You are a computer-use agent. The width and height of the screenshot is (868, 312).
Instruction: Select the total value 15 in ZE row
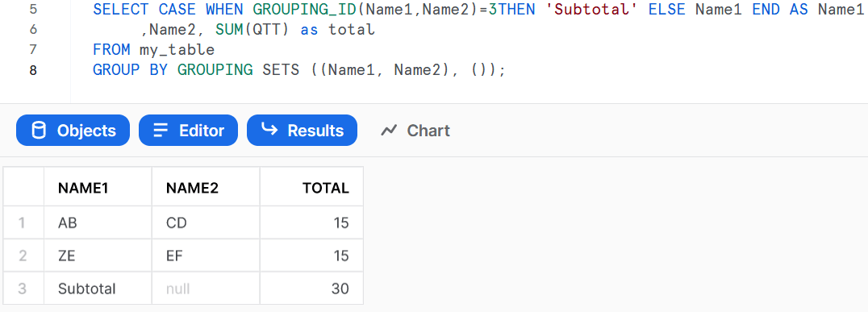coord(311,256)
